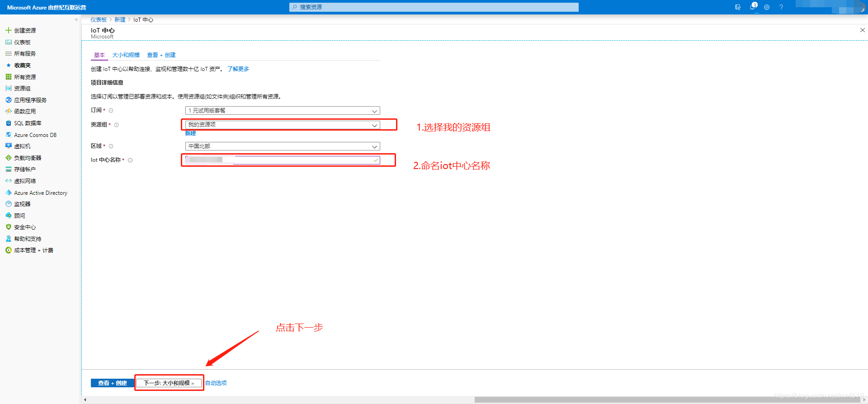Viewport: 868px width, 404px height.
Task: Click the Azure Cosmos DB icon
Action: pyautogui.click(x=8, y=135)
